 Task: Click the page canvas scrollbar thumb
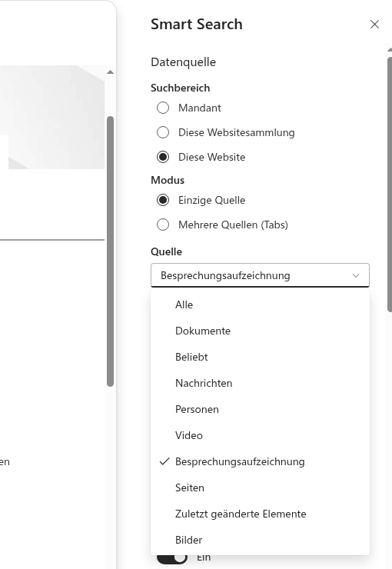[x=110, y=251]
